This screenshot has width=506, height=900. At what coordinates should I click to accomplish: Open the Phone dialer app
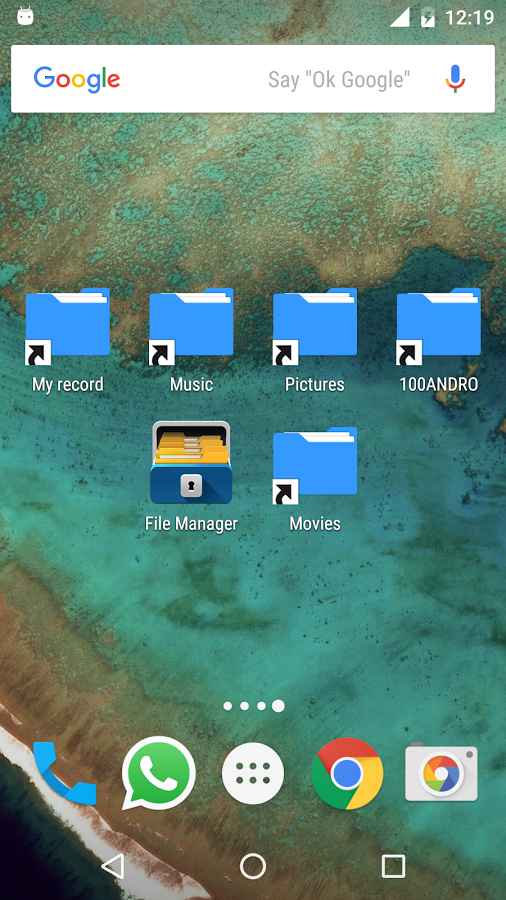pos(64,774)
